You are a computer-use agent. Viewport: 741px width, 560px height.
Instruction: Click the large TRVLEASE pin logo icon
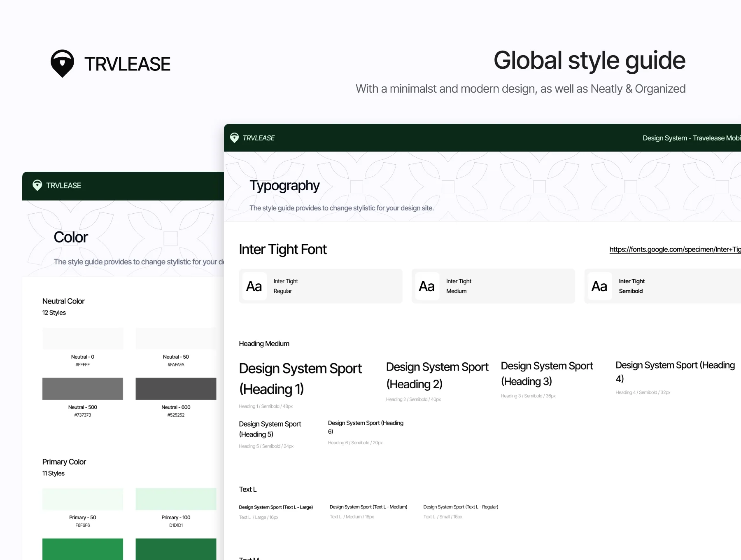[x=62, y=64]
